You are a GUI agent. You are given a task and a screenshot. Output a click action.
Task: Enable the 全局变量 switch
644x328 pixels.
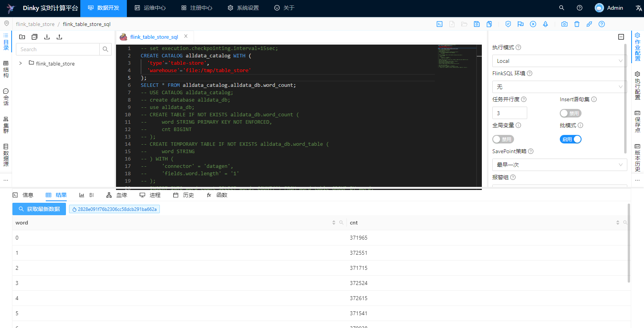coord(503,139)
